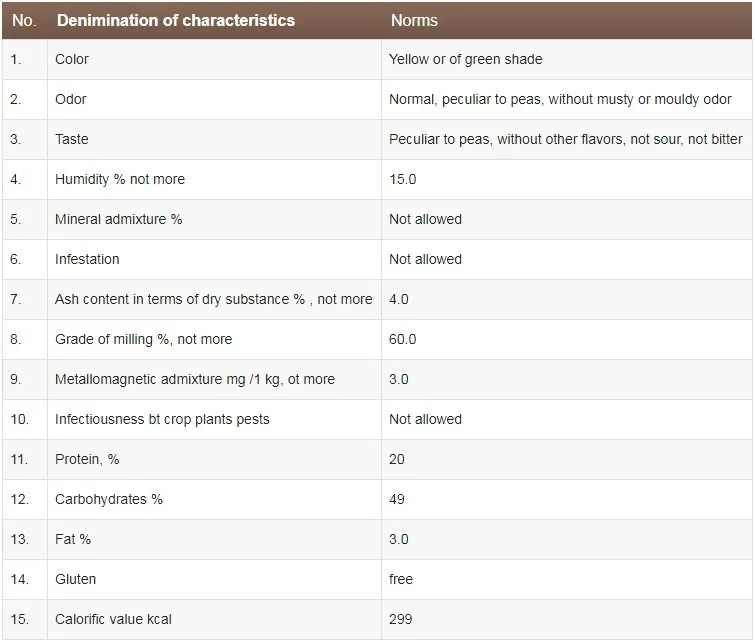Select the calorific value '299'

point(401,619)
